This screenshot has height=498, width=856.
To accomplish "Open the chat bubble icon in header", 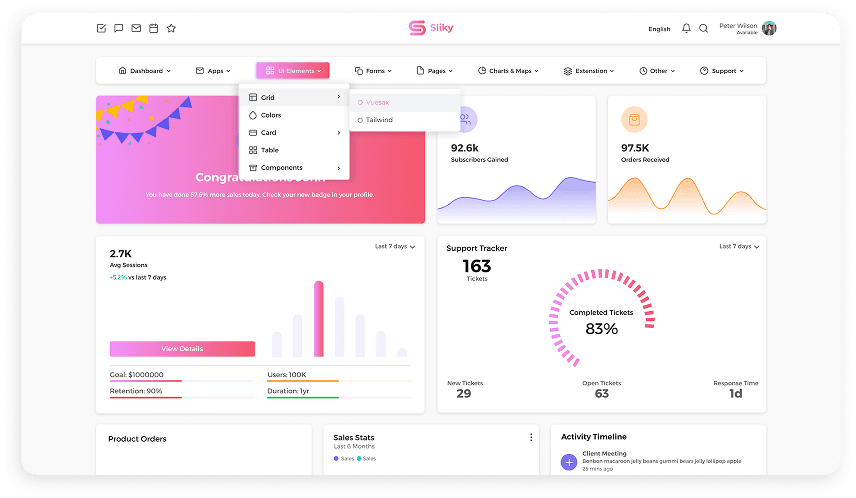I will (119, 28).
